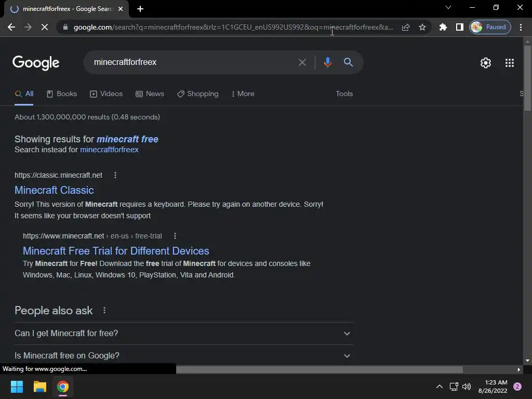Submit search with the magnifier icon
The image size is (532, 399).
348,62
